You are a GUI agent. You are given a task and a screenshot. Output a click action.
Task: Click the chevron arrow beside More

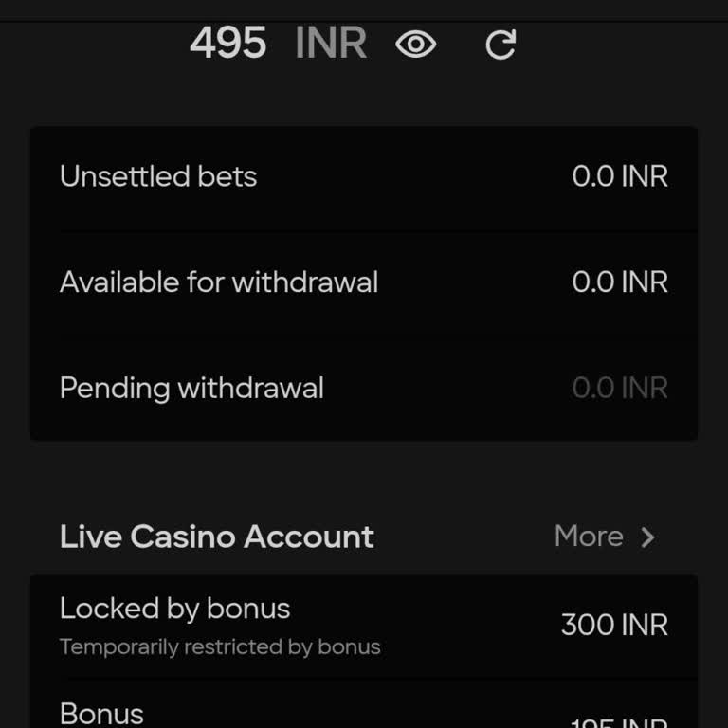(x=647, y=537)
